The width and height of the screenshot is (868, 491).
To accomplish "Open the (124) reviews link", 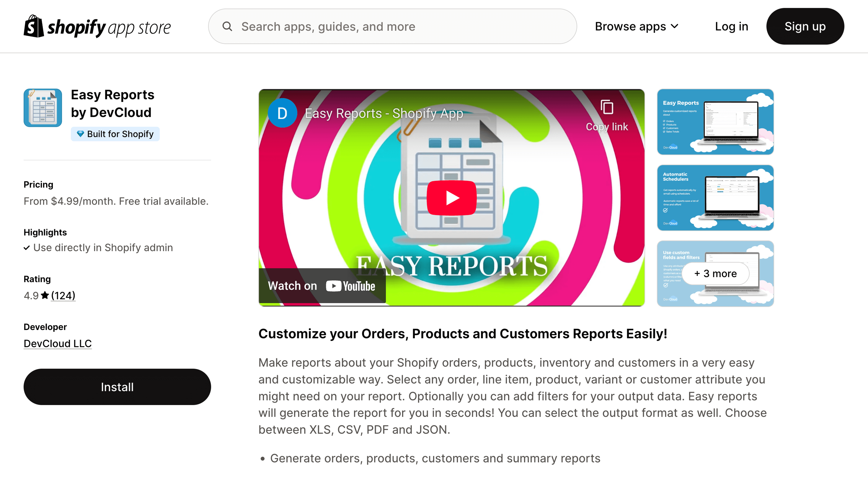I will coord(63,295).
